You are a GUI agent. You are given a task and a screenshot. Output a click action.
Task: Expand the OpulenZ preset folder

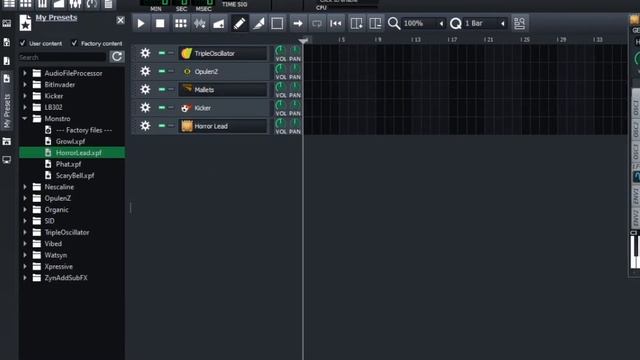(x=25, y=198)
